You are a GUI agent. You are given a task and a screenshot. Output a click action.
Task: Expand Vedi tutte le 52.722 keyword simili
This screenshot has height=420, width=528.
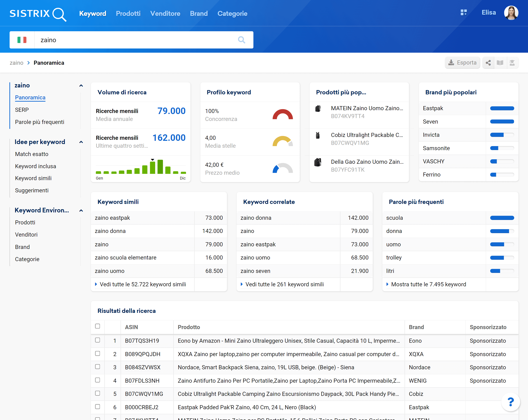[x=140, y=284]
